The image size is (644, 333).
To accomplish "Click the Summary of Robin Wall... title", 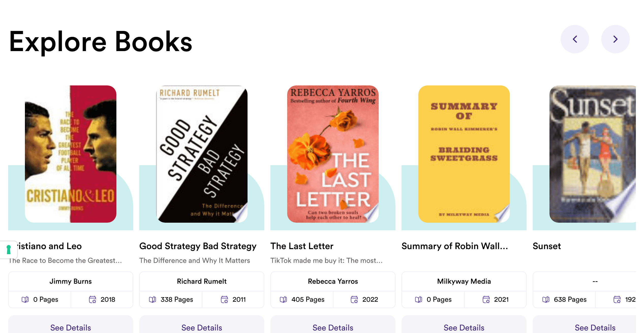I will coord(455,246).
